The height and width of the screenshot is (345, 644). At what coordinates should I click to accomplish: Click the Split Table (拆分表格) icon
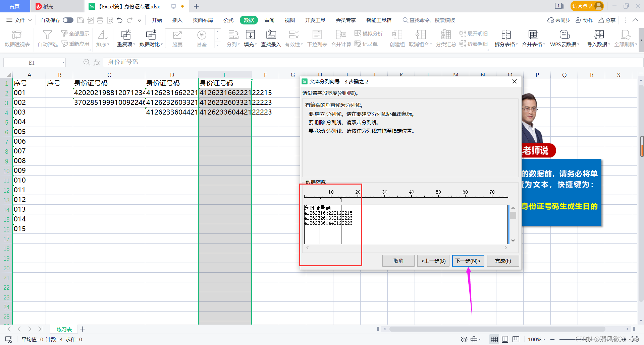506,34
